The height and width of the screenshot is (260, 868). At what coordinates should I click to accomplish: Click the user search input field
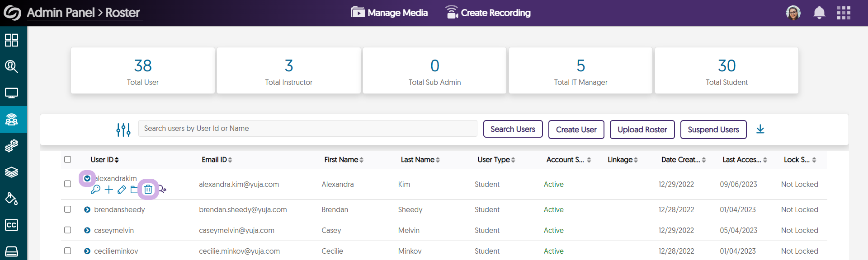[307, 129]
